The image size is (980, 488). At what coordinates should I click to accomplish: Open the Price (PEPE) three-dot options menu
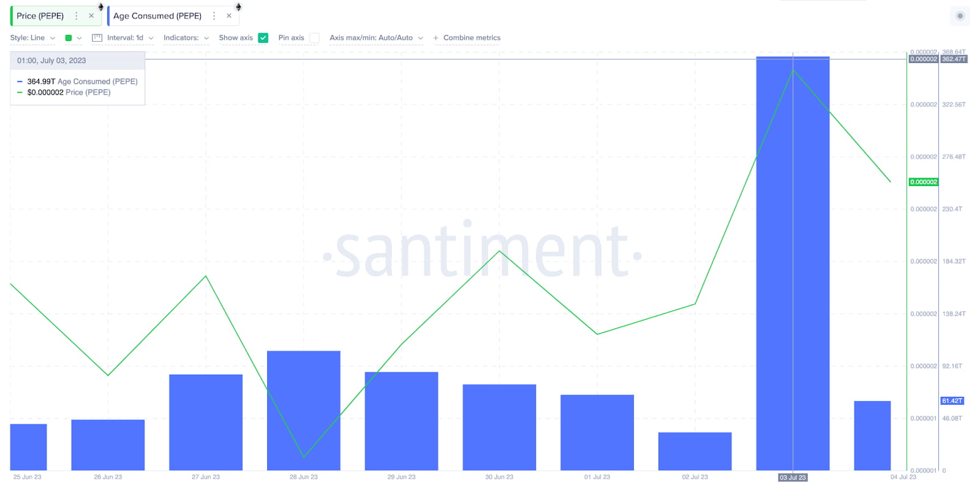click(x=77, y=16)
